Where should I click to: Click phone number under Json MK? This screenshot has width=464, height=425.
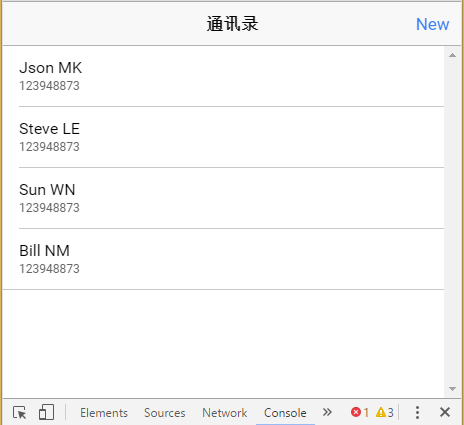tap(49, 86)
